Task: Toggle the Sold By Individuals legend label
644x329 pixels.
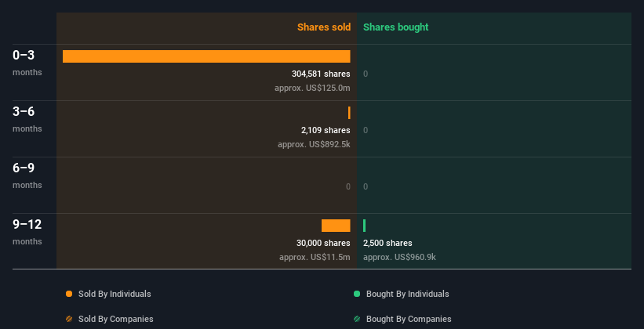Action: point(115,294)
